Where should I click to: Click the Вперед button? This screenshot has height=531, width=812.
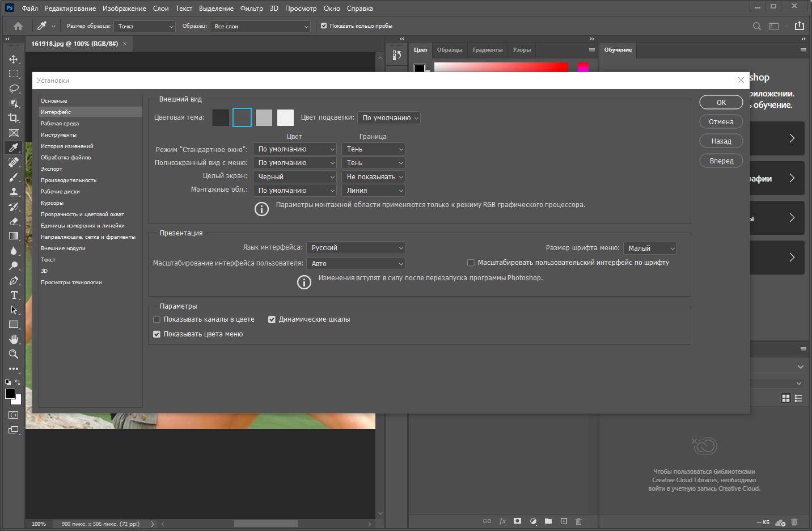click(721, 161)
